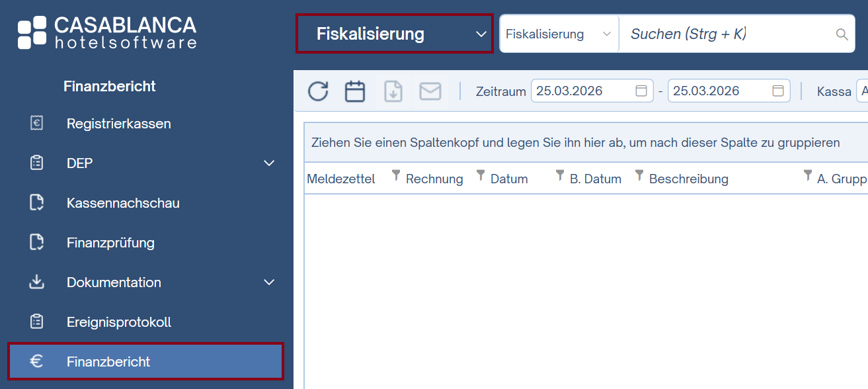868x389 pixels.
Task: Click the filter icon on the Rechnung column
Action: click(395, 175)
